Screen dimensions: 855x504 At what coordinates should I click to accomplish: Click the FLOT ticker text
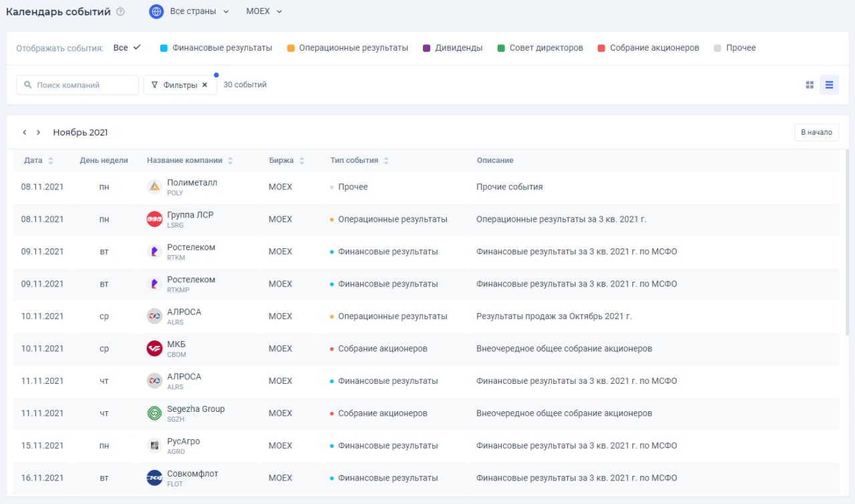[175, 484]
